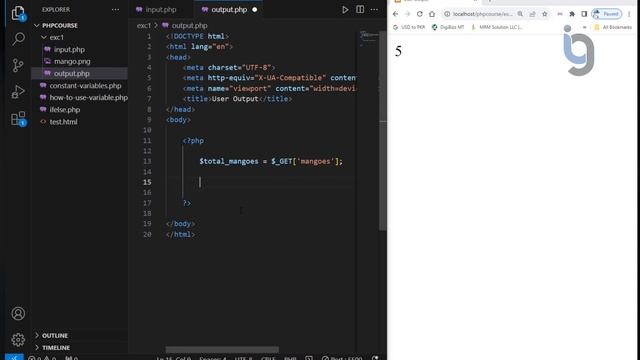
Task: Click the opening <?php tag line
Action: (193, 141)
